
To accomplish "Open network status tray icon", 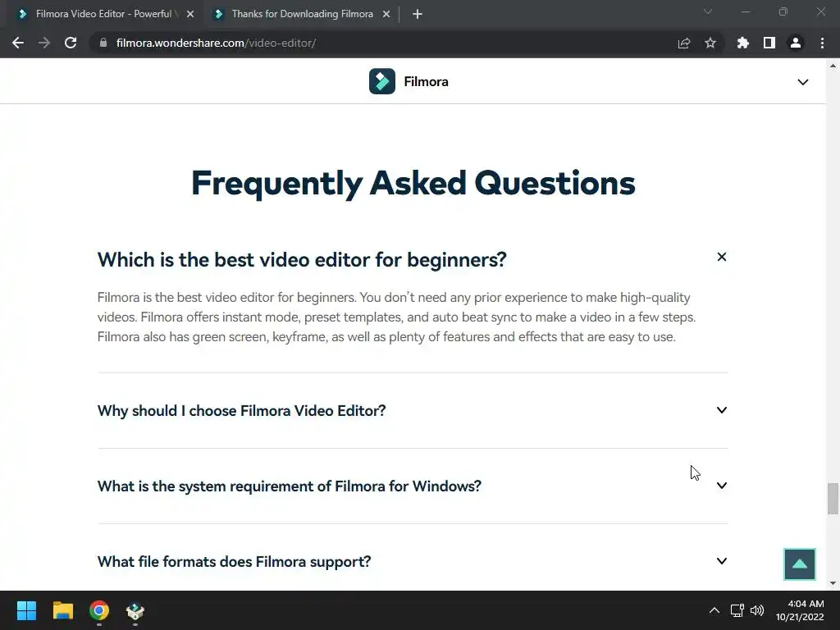I will pos(737,610).
